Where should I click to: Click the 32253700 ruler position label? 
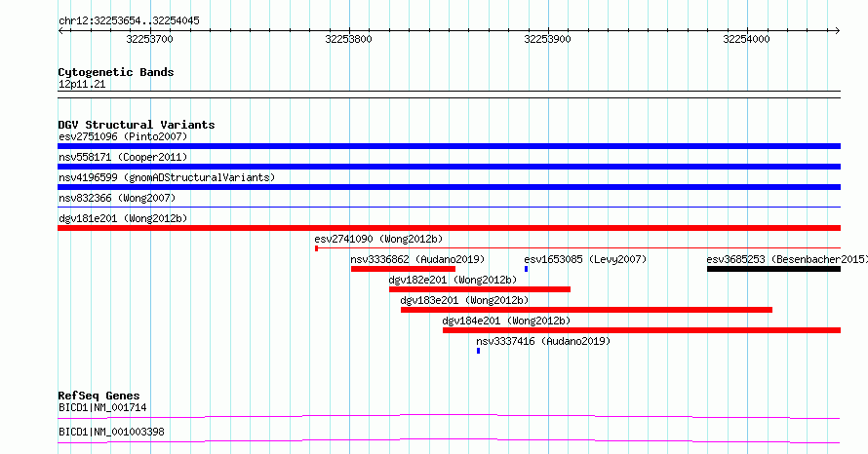(149, 39)
